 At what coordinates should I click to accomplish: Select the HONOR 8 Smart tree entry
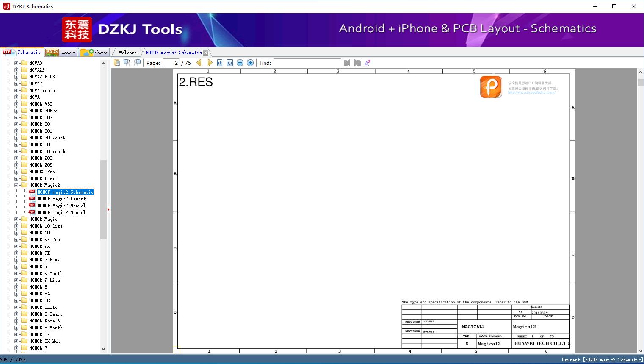pos(46,314)
